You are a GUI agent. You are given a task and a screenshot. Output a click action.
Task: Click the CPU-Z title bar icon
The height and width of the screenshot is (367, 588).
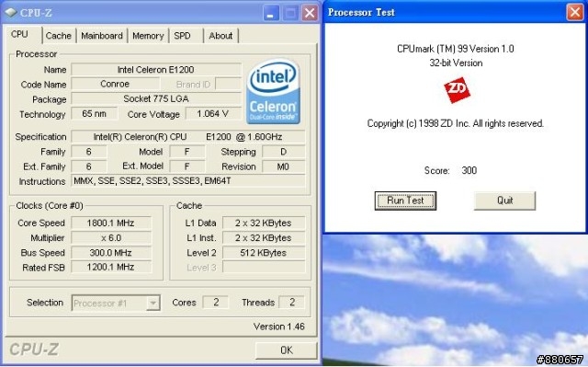click(11, 12)
